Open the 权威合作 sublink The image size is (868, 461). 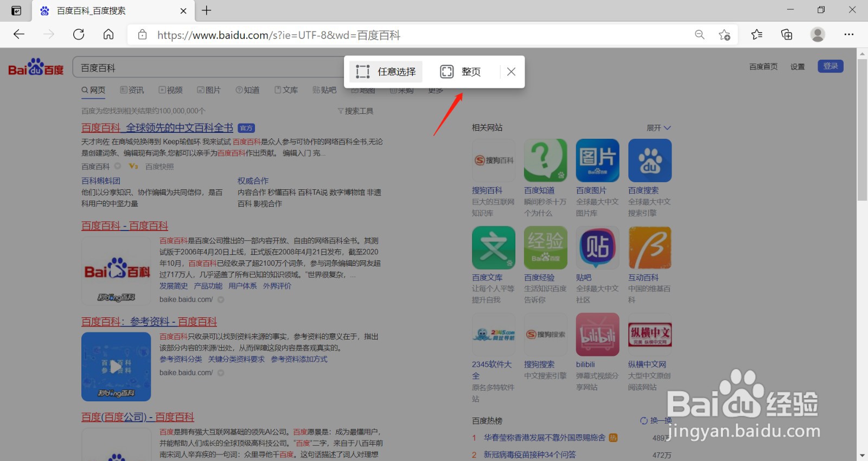[x=253, y=181]
